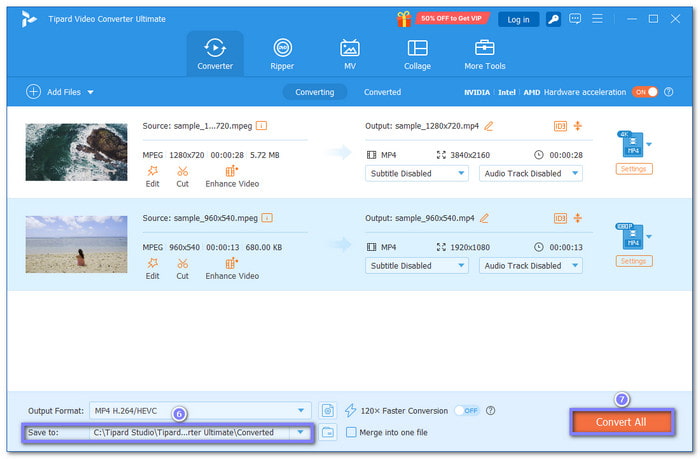Select the beach video thumbnail

[x=76, y=244]
